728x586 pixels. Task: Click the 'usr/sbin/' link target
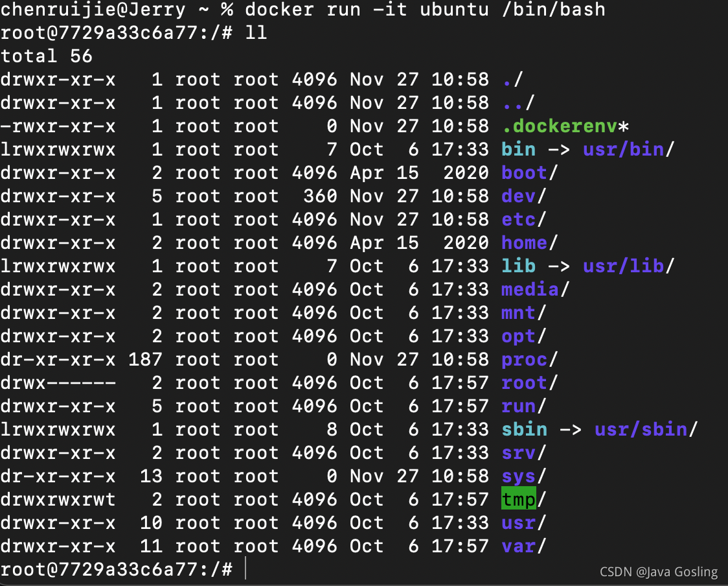[x=646, y=429]
